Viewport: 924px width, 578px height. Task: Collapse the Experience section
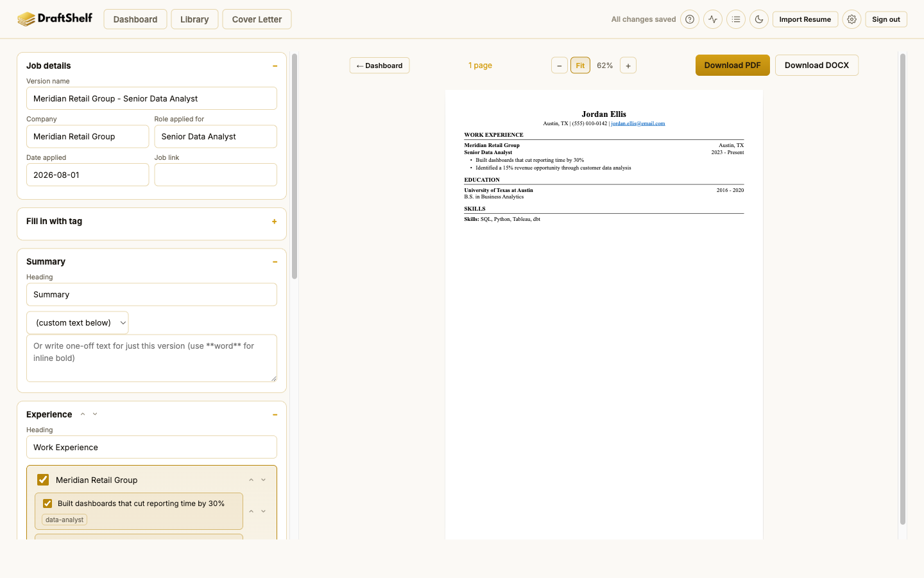click(275, 415)
